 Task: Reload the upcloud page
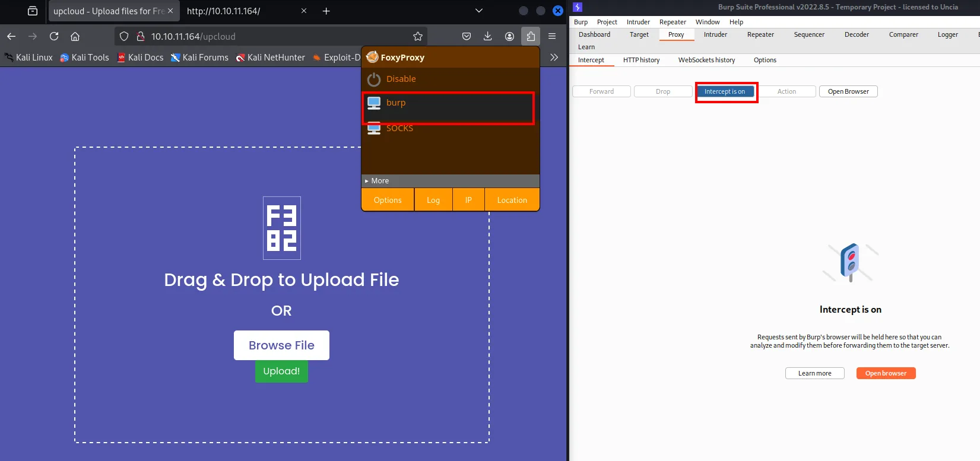54,36
